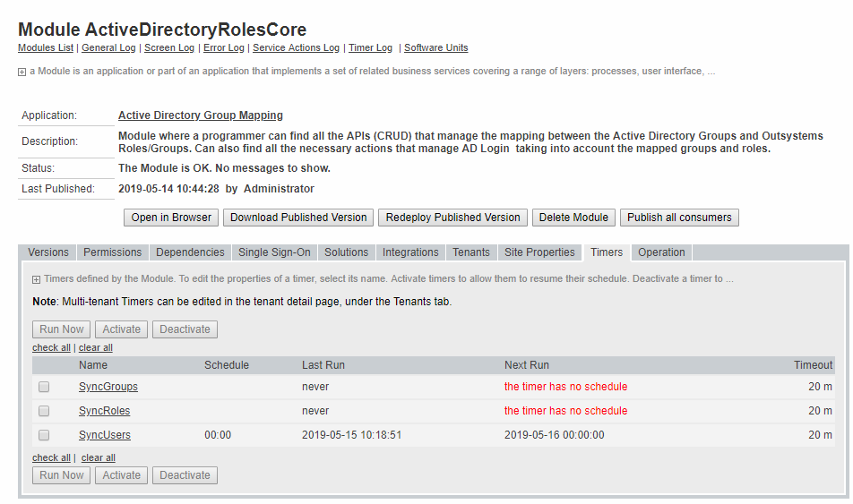This screenshot has width=853, height=504.
Task: Click Redeploy Published Version
Action: (x=452, y=218)
